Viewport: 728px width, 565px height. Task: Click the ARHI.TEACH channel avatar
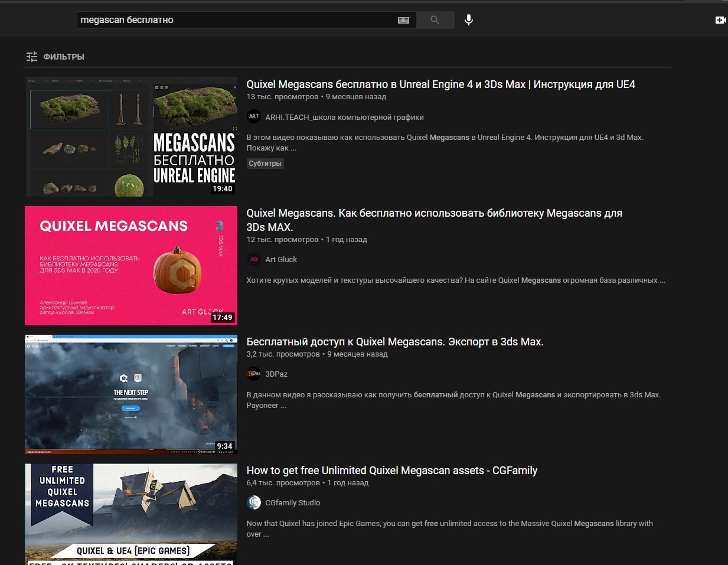(254, 117)
